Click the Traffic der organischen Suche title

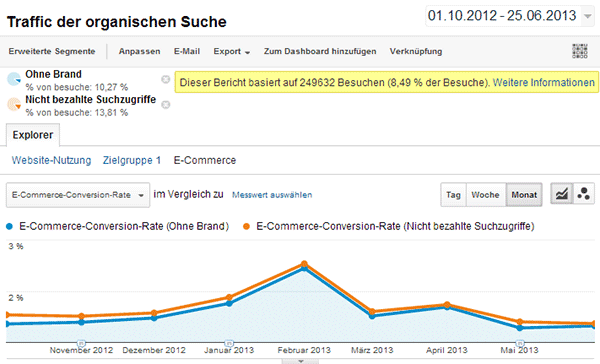[x=117, y=22]
